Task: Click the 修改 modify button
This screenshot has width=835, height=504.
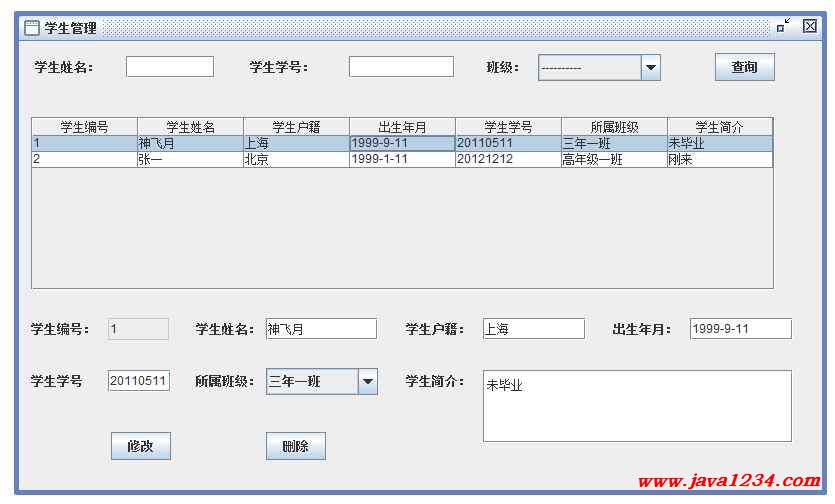Action: point(141,446)
